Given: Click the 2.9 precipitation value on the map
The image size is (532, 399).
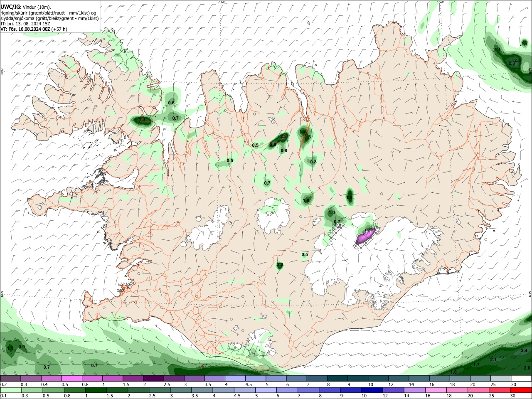Looking at the screenshot, I should click(273, 145).
